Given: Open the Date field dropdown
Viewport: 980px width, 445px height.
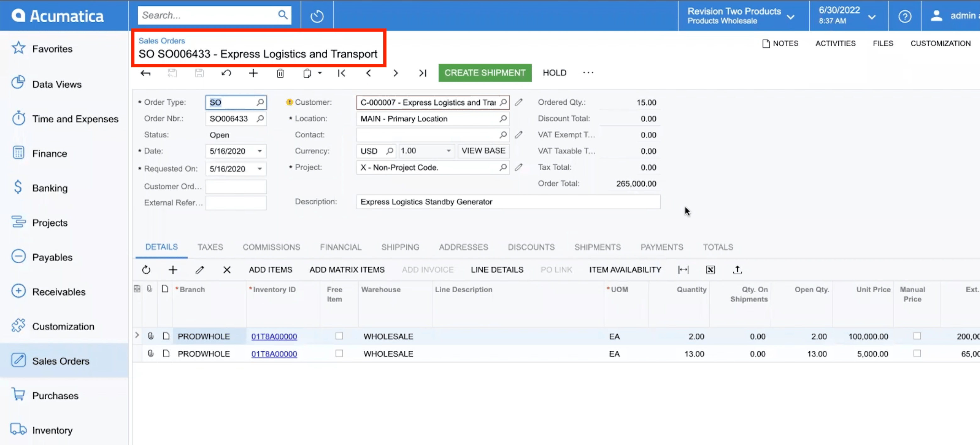Looking at the screenshot, I should pyautogui.click(x=259, y=151).
